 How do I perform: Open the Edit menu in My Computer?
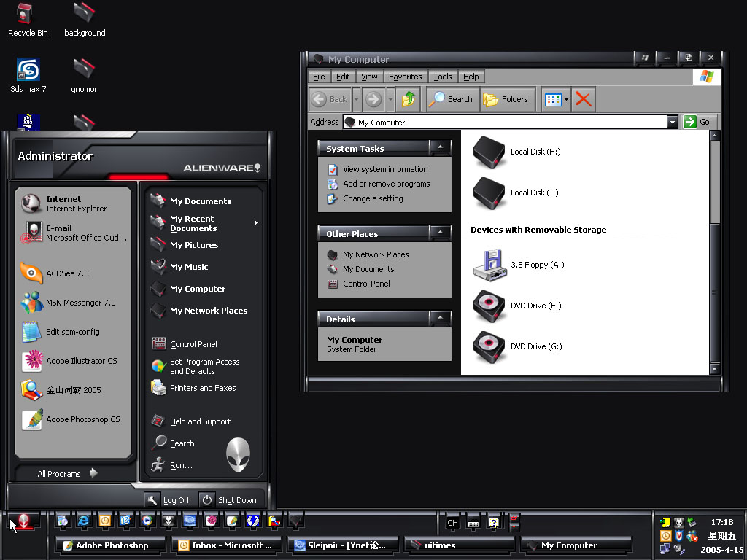(343, 77)
